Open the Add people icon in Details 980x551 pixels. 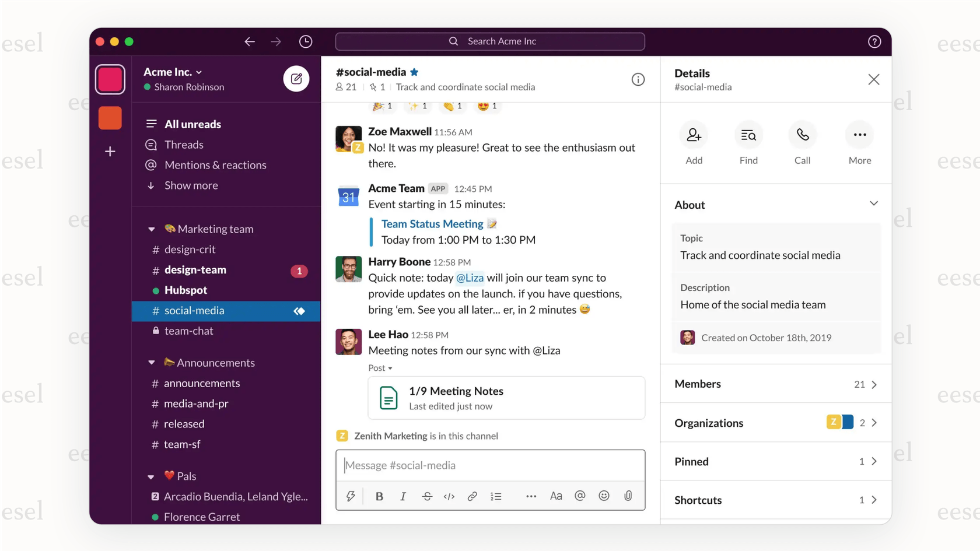(694, 135)
